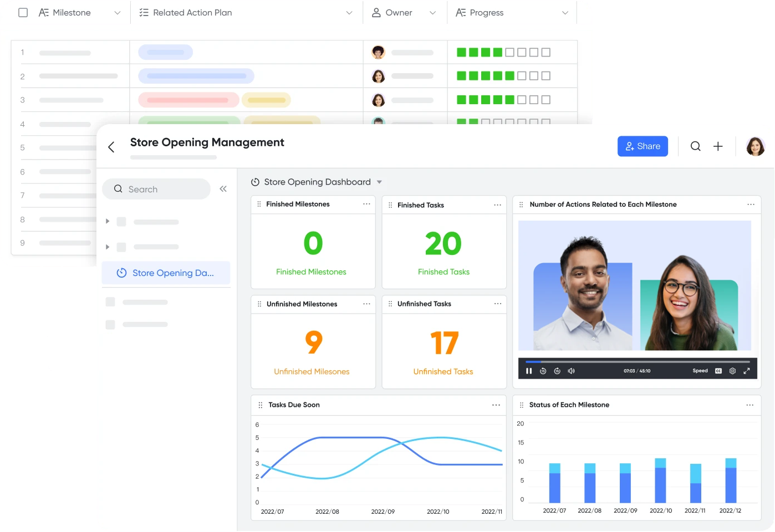This screenshot has height=532, width=775.
Task: Click the progress bar in table row 1
Action: point(503,52)
